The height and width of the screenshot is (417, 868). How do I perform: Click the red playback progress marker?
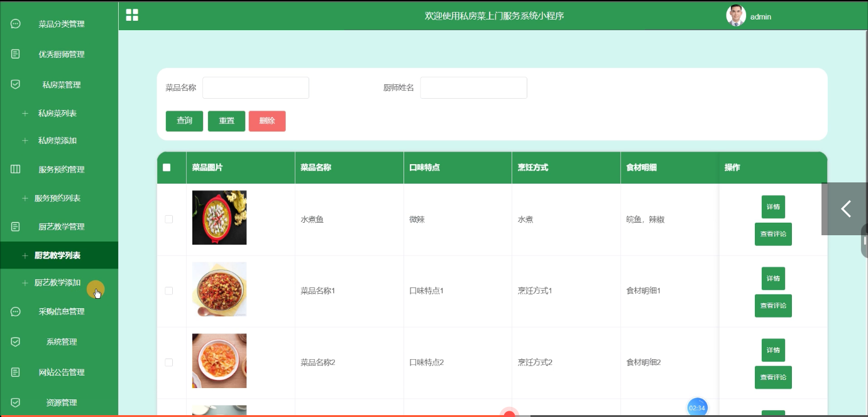[x=510, y=413]
